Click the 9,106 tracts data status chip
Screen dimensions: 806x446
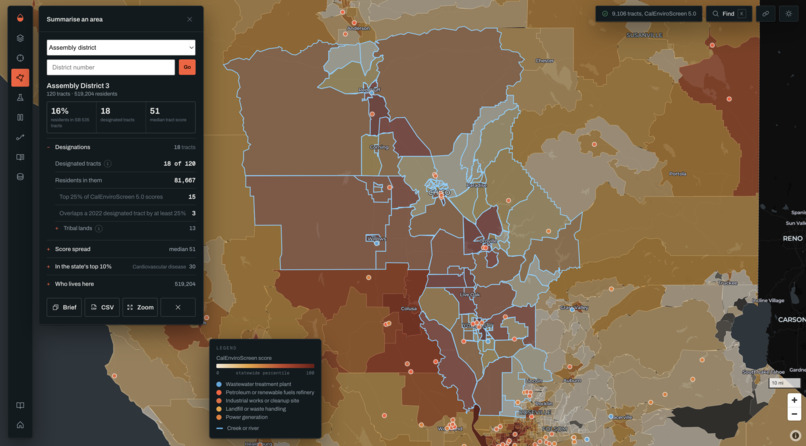(x=649, y=14)
